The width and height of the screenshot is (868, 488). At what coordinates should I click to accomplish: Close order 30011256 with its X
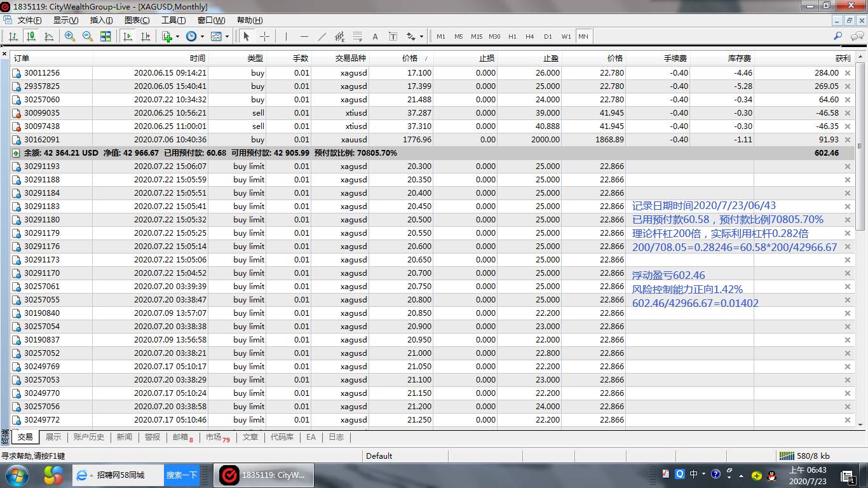coord(848,73)
